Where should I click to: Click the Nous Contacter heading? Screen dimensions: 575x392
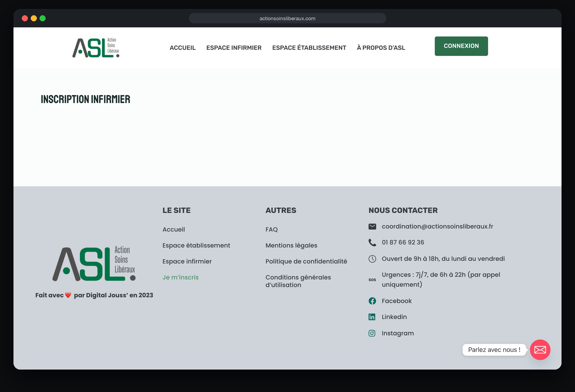pyautogui.click(x=403, y=210)
